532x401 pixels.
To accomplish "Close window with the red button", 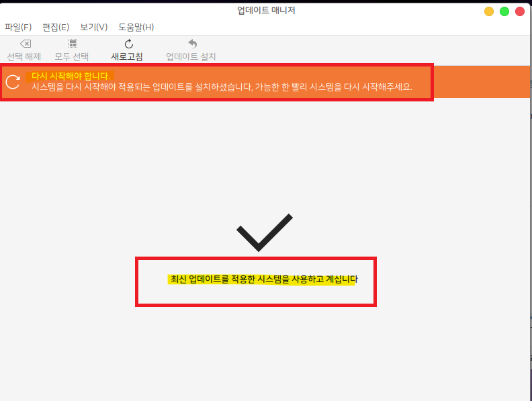I will click(x=520, y=11).
